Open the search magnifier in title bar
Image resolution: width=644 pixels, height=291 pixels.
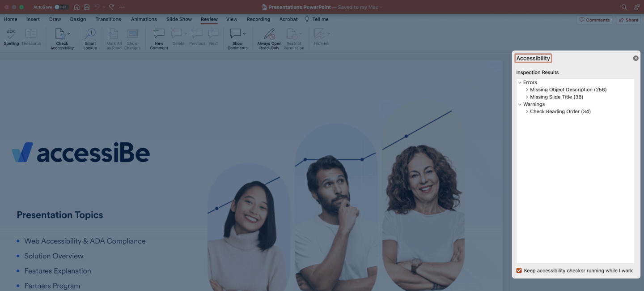pyautogui.click(x=624, y=7)
